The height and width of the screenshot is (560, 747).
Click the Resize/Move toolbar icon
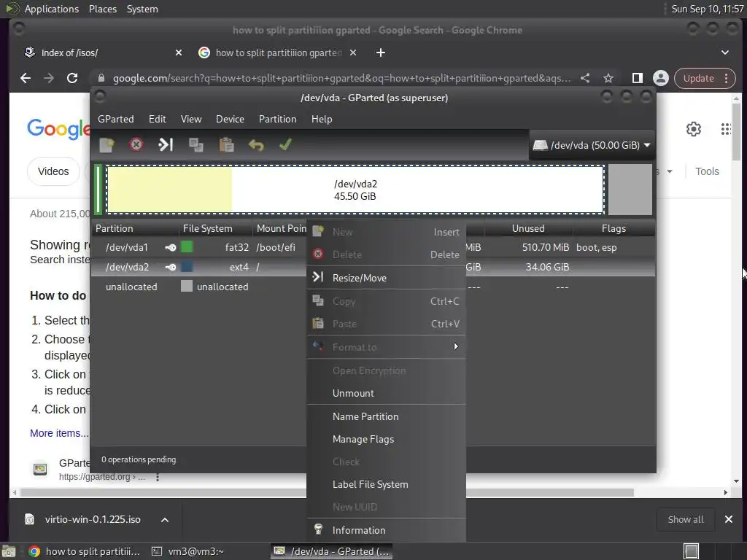pyautogui.click(x=166, y=145)
